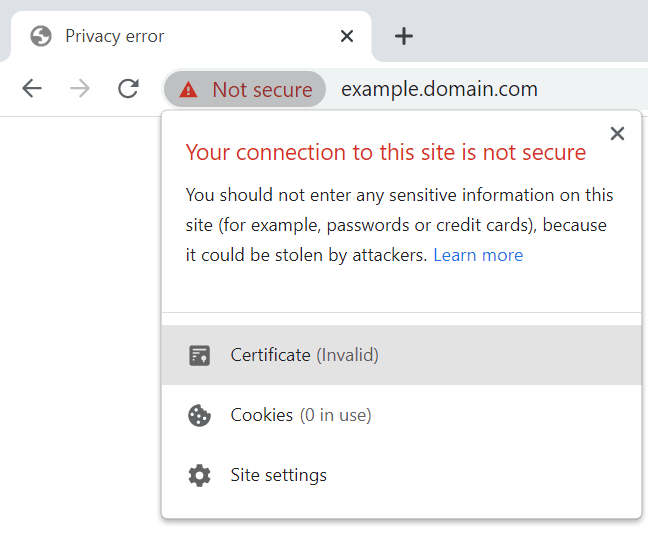Open a new tab with plus button
The height and width of the screenshot is (543, 648).
[404, 36]
